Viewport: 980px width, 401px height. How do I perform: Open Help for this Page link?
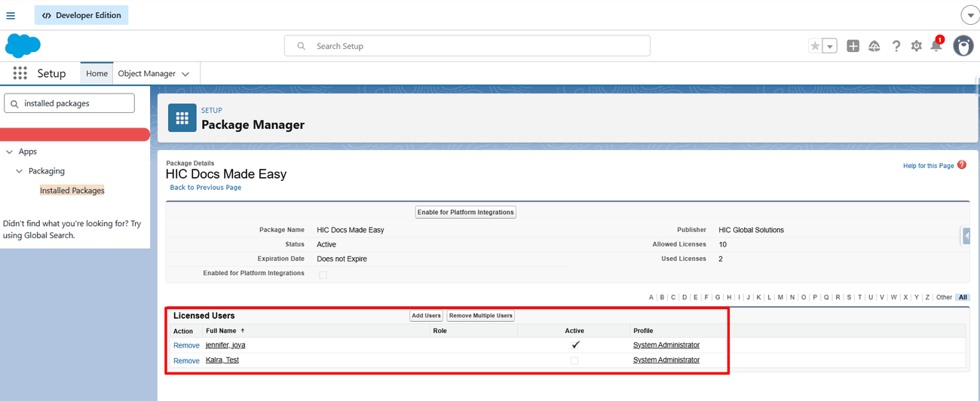click(x=928, y=166)
